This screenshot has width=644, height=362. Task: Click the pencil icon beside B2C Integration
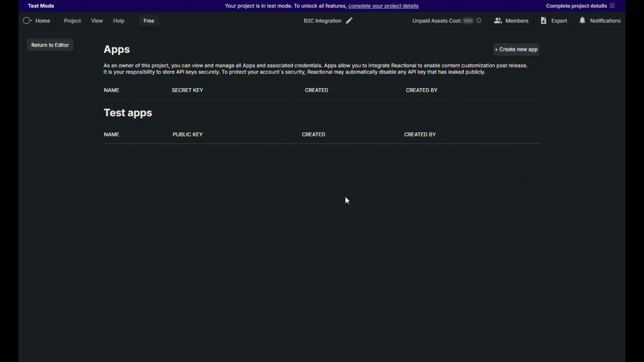pos(349,21)
